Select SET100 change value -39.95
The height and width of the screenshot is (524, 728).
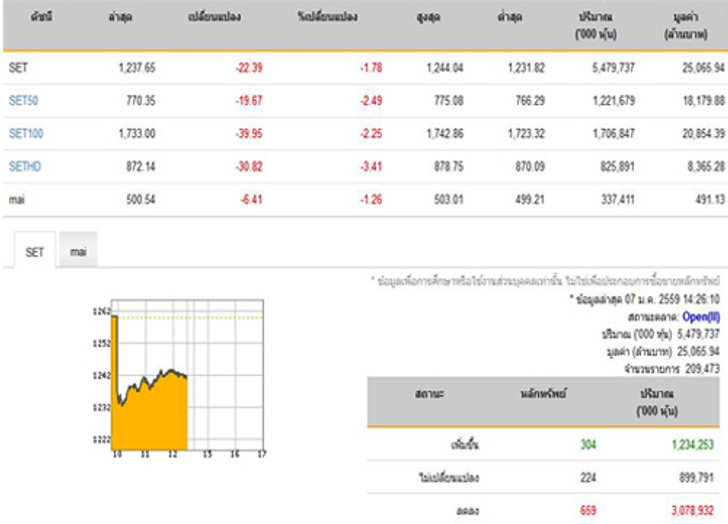coord(249,133)
